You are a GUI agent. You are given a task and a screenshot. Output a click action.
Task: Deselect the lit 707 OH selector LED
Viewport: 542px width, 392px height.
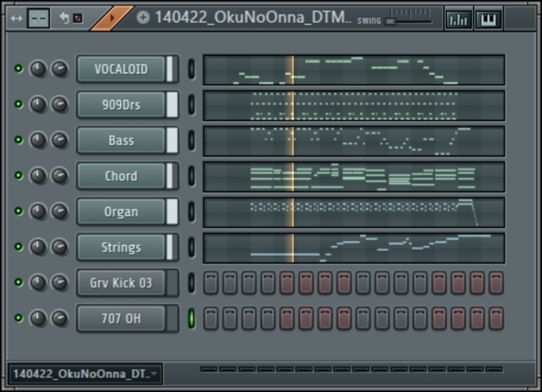coord(191,318)
